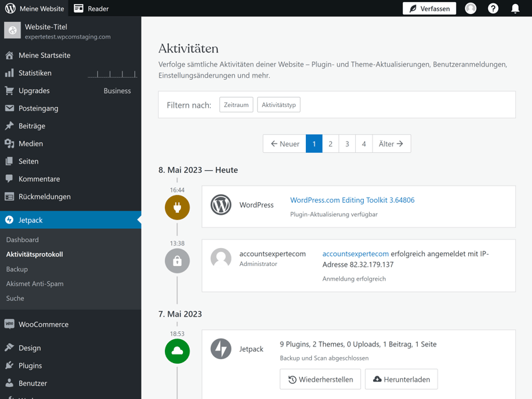Click the Jetpack bolt icon in backup entry
This screenshot has height=399, width=532.
point(221,348)
